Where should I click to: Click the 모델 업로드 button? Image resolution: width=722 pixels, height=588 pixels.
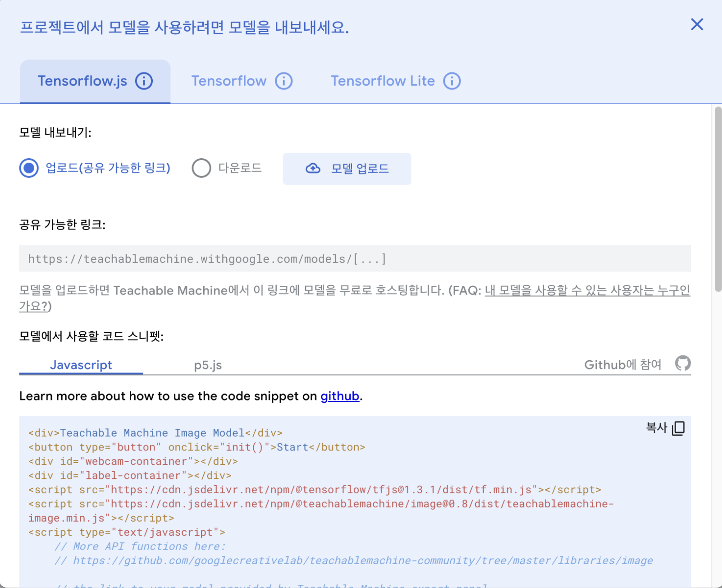(x=347, y=169)
